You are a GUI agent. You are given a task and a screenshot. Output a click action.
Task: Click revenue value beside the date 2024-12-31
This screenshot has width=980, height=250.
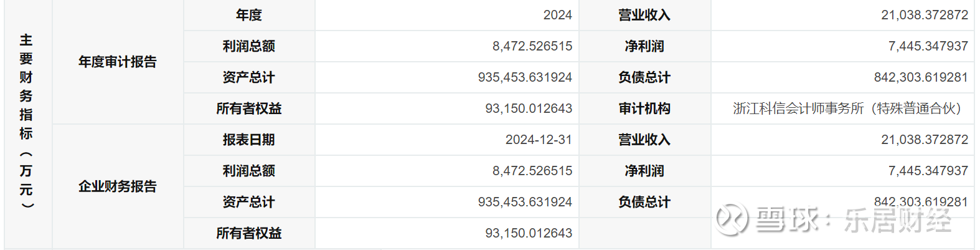tap(925, 140)
